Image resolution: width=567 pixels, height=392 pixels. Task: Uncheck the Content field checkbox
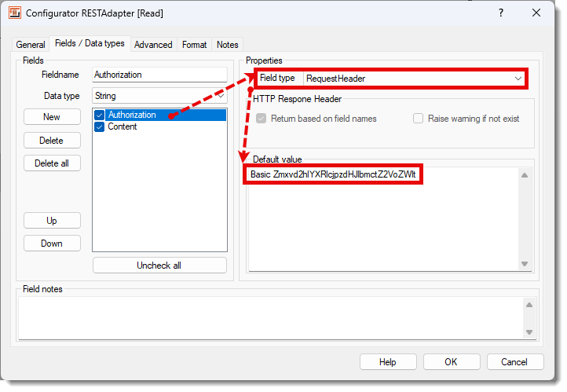tap(100, 127)
